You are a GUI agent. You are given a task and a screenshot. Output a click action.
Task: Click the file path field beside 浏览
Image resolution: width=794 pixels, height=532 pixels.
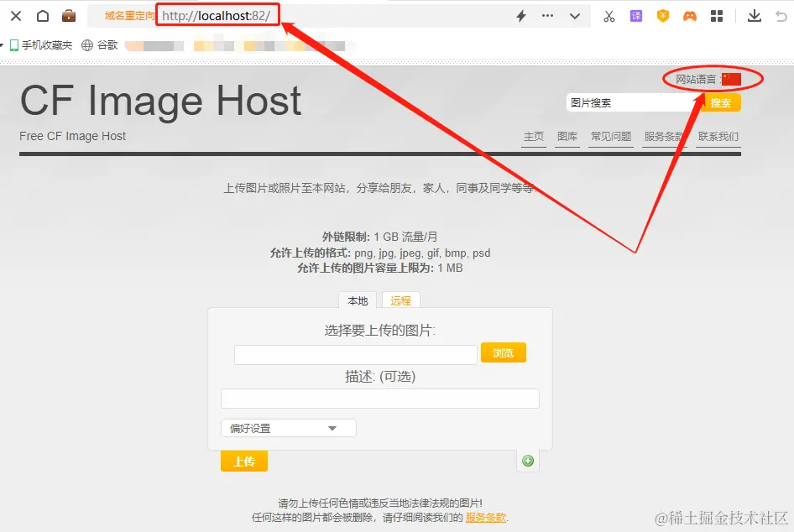[x=356, y=354]
